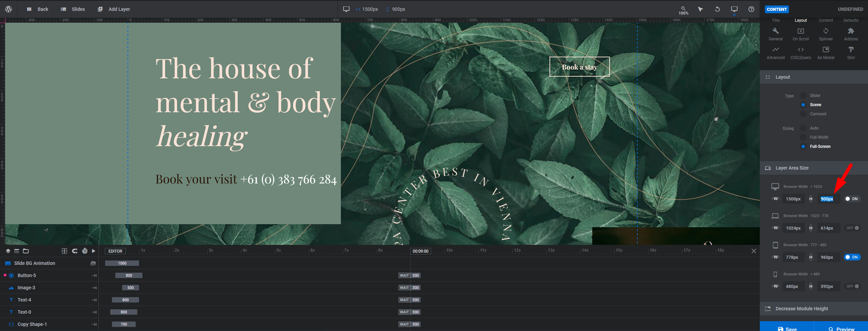Switch to the Content tab
Screen dimensions: 868x331
click(x=826, y=20)
